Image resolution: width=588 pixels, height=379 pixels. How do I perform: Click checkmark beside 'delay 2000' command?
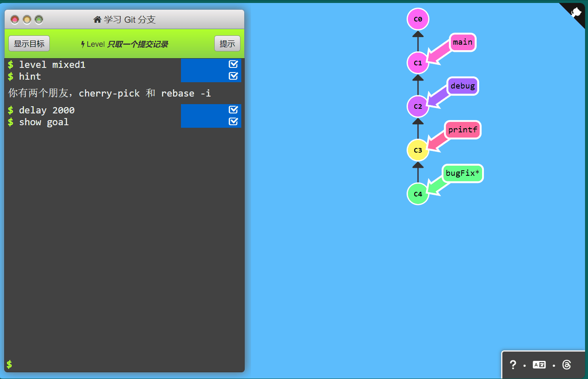pyautogui.click(x=233, y=110)
